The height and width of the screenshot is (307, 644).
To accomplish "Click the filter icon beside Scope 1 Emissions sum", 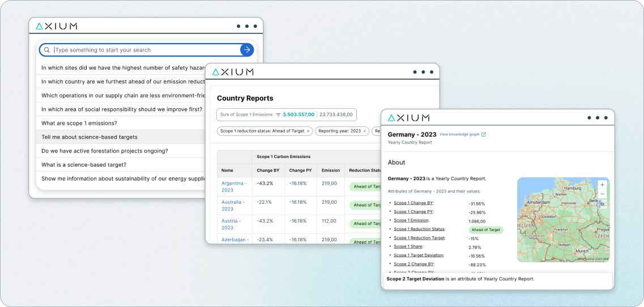I will click(x=278, y=114).
